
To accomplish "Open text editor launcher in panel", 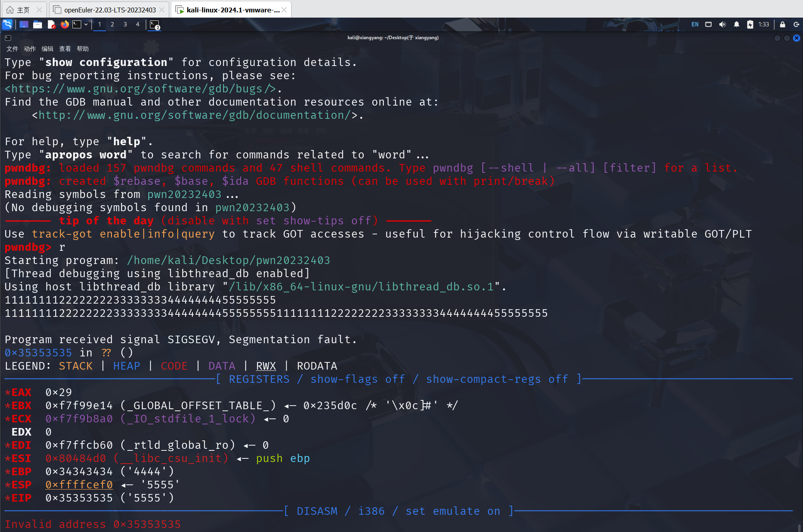I will [51, 24].
